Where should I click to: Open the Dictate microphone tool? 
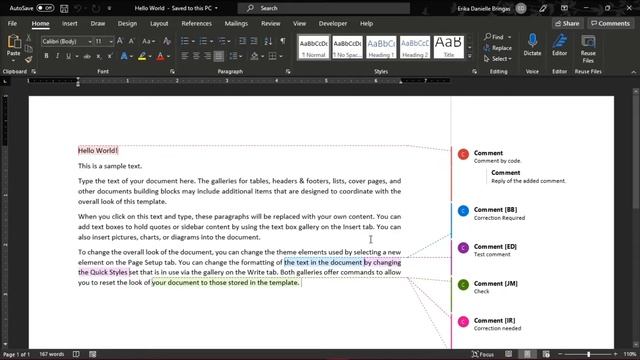pyautogui.click(x=532, y=45)
